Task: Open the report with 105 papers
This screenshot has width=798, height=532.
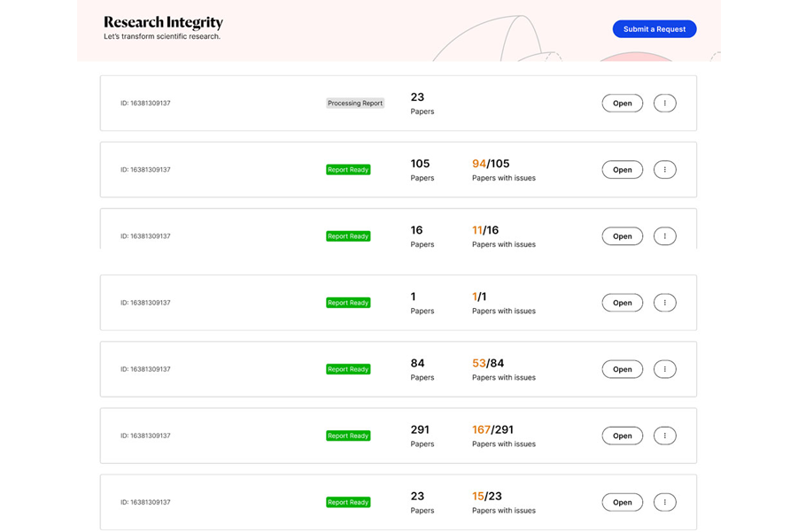Action: coord(622,169)
